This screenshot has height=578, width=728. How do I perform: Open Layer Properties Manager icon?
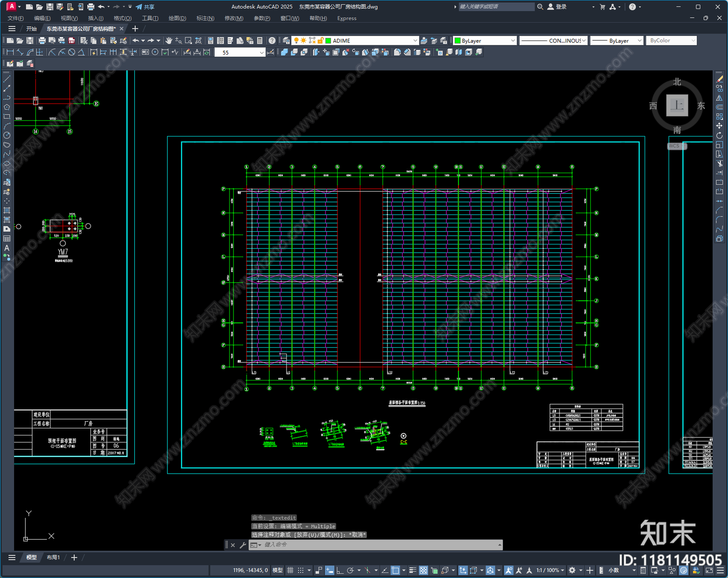point(286,41)
